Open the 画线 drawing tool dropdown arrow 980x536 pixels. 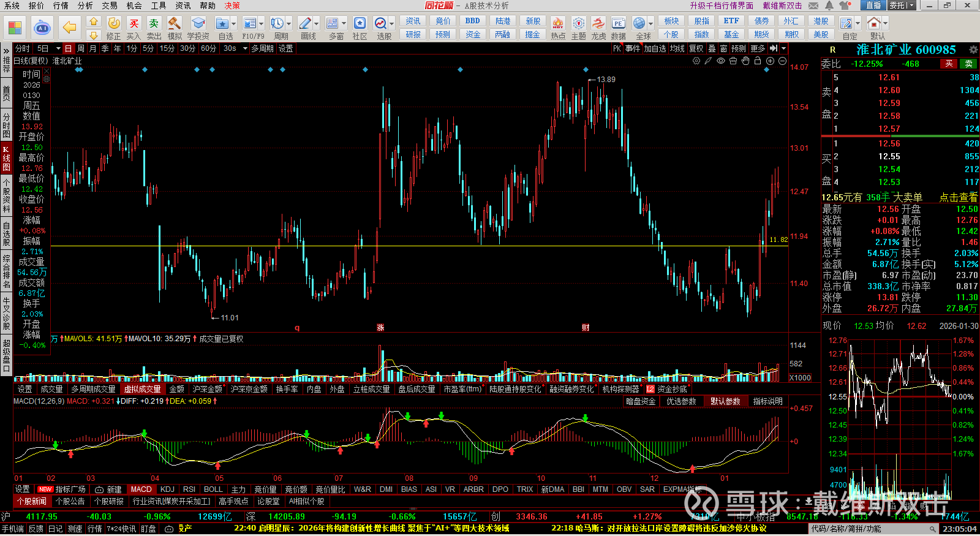point(317,24)
